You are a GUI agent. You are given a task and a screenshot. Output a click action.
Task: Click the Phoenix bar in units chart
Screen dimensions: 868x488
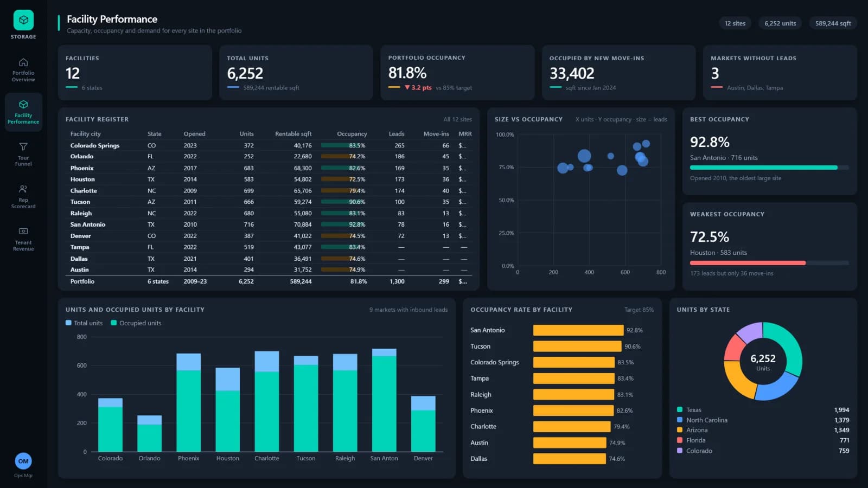tap(189, 402)
